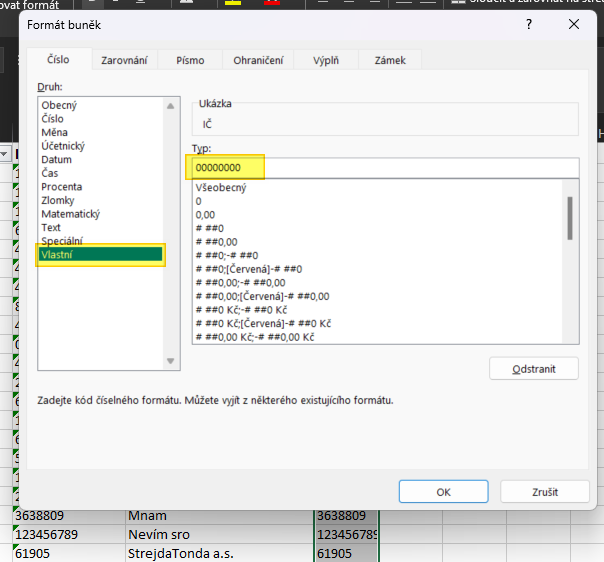
Task: Click the Typ format code field
Action: (x=385, y=167)
